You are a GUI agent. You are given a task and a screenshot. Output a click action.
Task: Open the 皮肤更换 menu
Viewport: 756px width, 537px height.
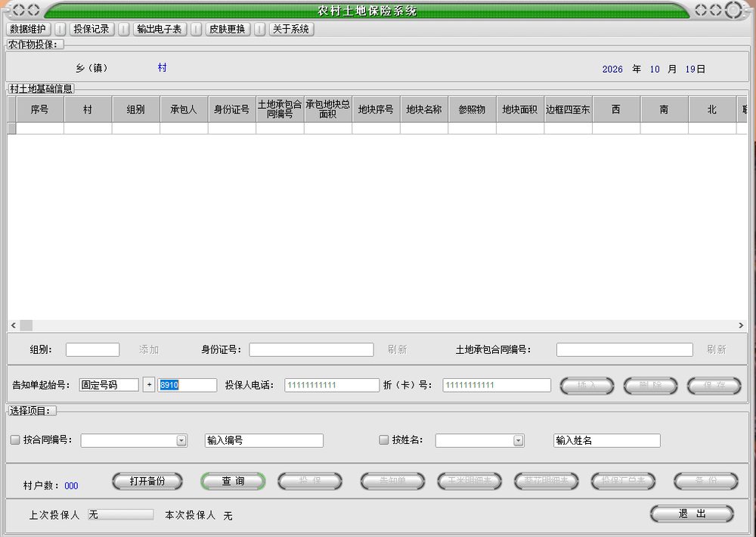click(x=228, y=29)
